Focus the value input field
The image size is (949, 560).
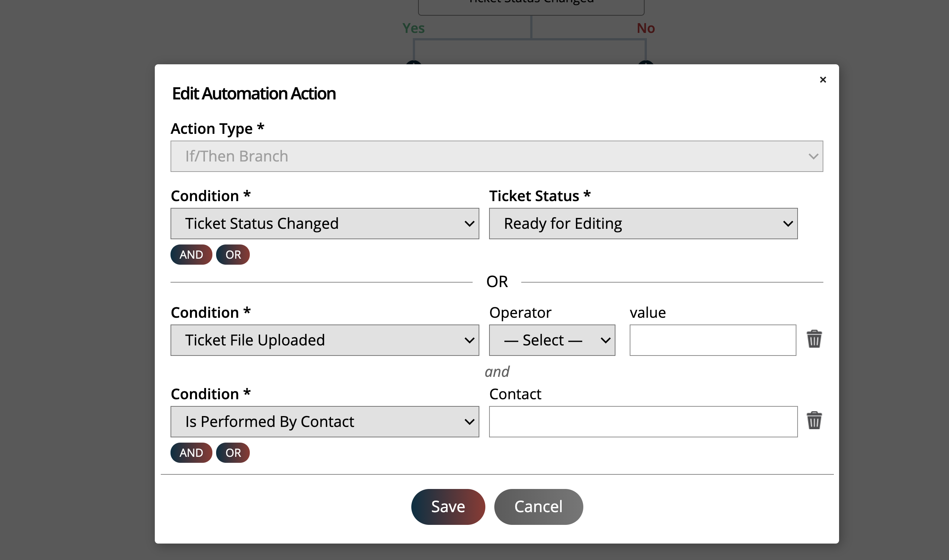coord(712,340)
